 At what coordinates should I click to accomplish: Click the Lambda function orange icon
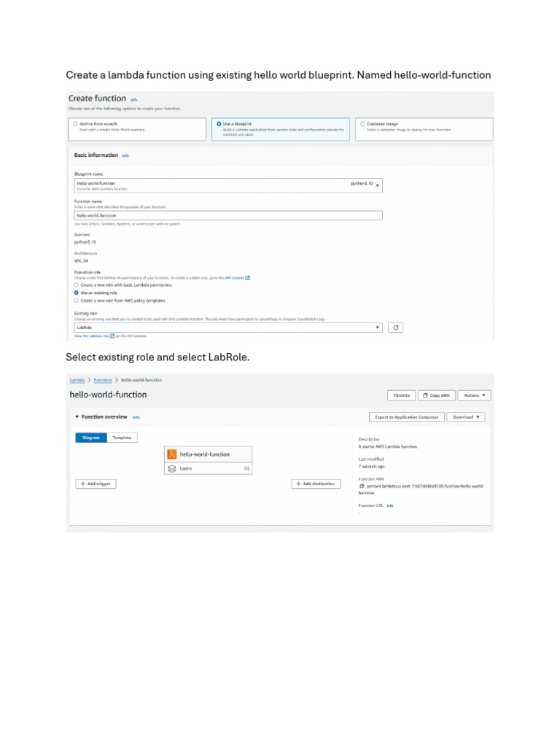pyautogui.click(x=172, y=454)
